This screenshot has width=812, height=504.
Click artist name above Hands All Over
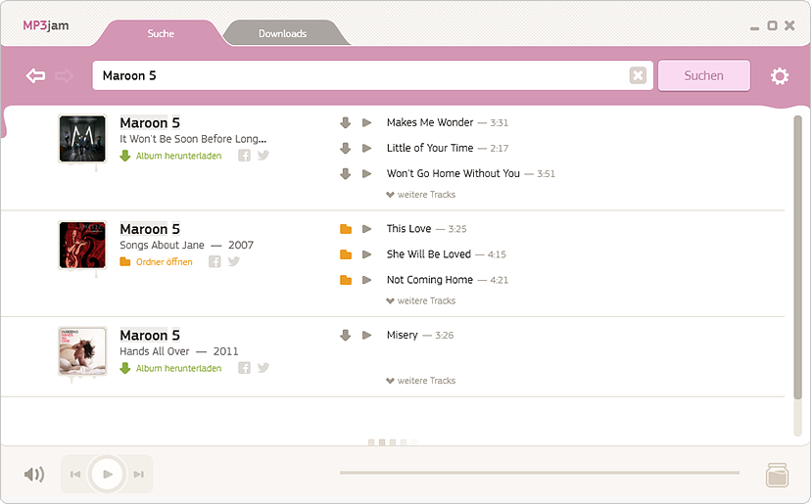(150, 336)
